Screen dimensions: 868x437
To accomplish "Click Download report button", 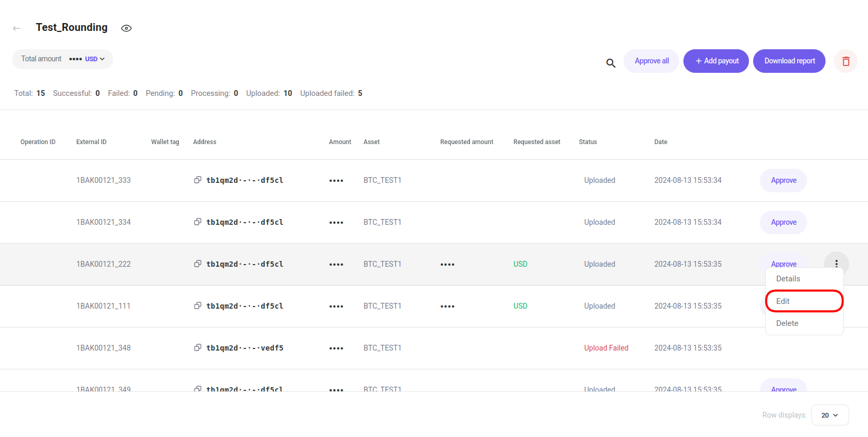I will click(789, 61).
